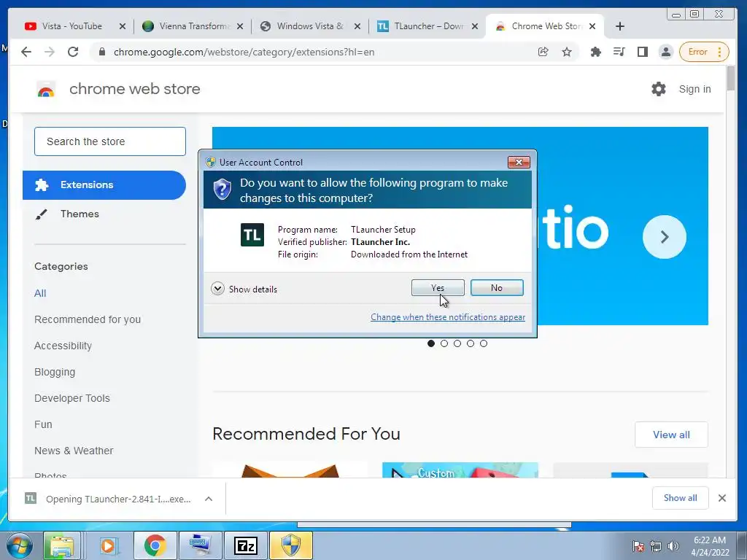Open media controls toolbar icon

tap(619, 52)
